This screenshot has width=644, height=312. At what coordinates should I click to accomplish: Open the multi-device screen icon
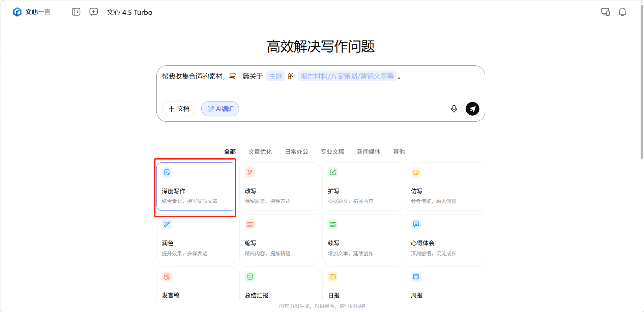pyautogui.click(x=606, y=12)
